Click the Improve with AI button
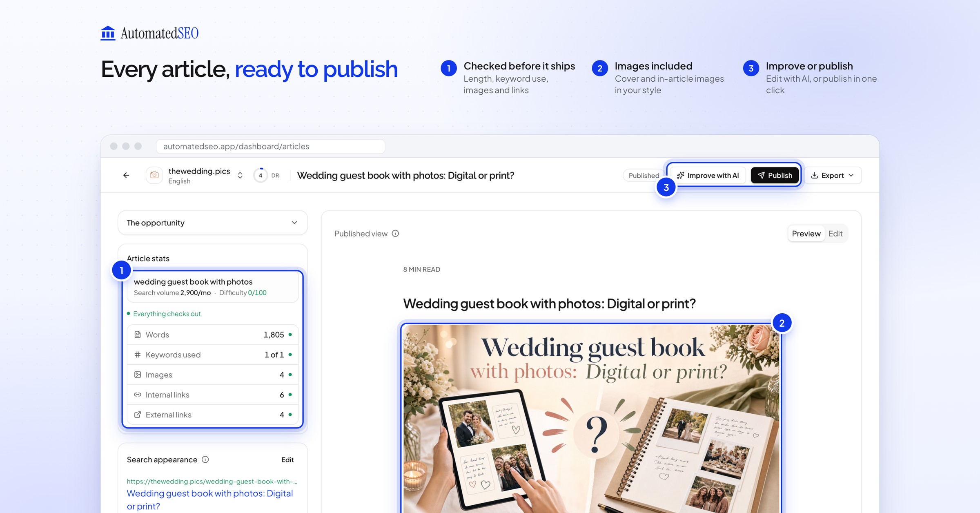 point(708,175)
